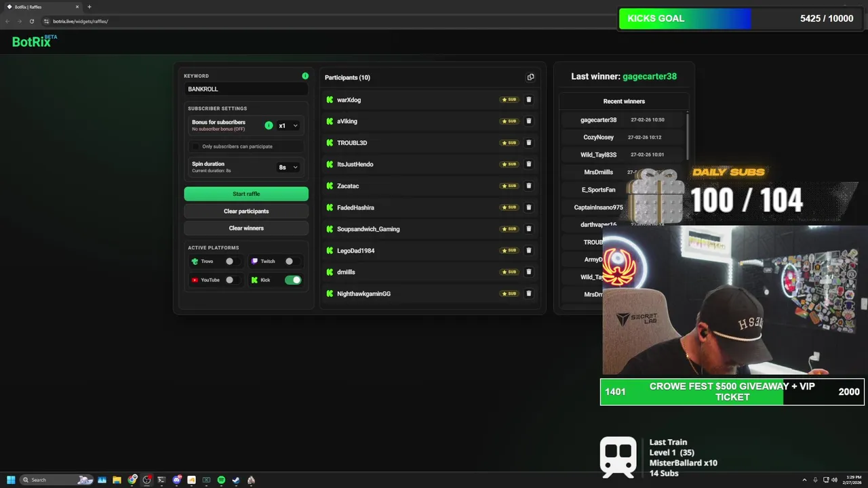
Task: Open Discord from the taskbar
Action: tap(176, 480)
